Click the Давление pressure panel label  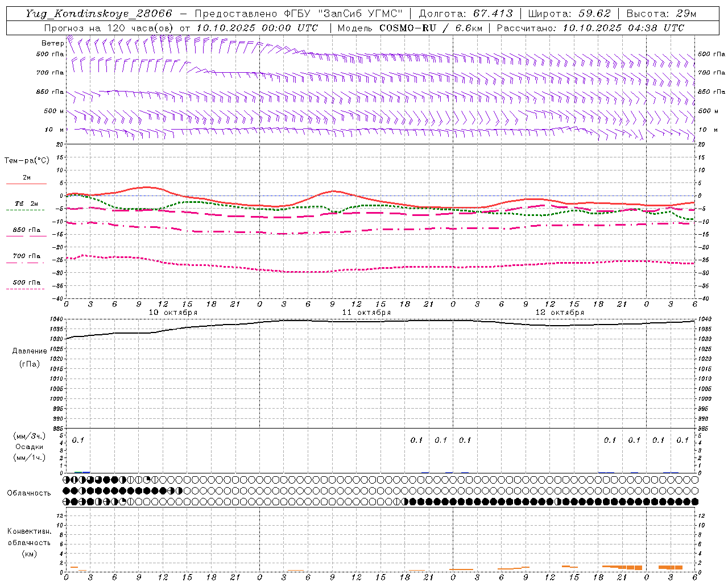(x=30, y=351)
